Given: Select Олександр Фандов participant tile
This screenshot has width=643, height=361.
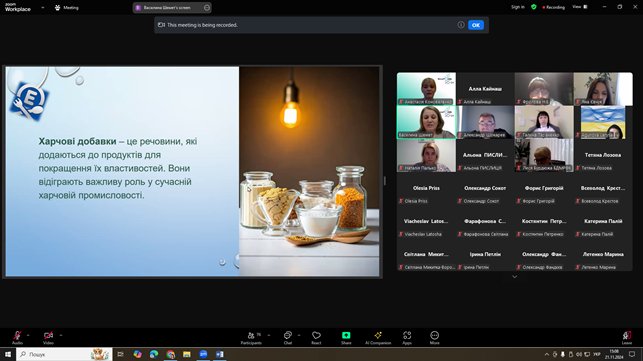Looking at the screenshot, I should (544, 254).
